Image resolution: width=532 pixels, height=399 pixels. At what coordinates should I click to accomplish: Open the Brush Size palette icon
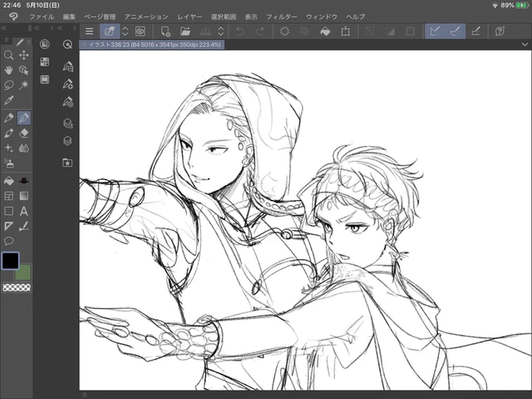68,102
